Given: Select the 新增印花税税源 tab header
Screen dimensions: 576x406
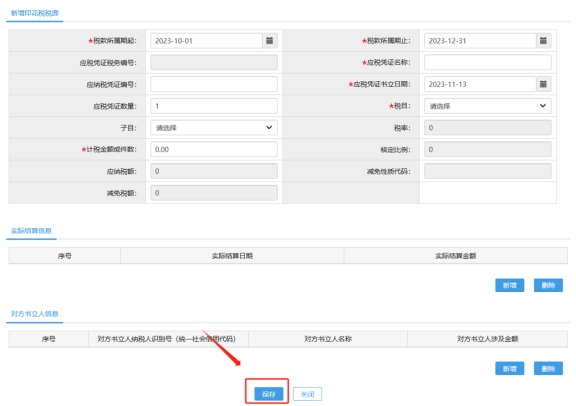Looking at the screenshot, I should (35, 13).
